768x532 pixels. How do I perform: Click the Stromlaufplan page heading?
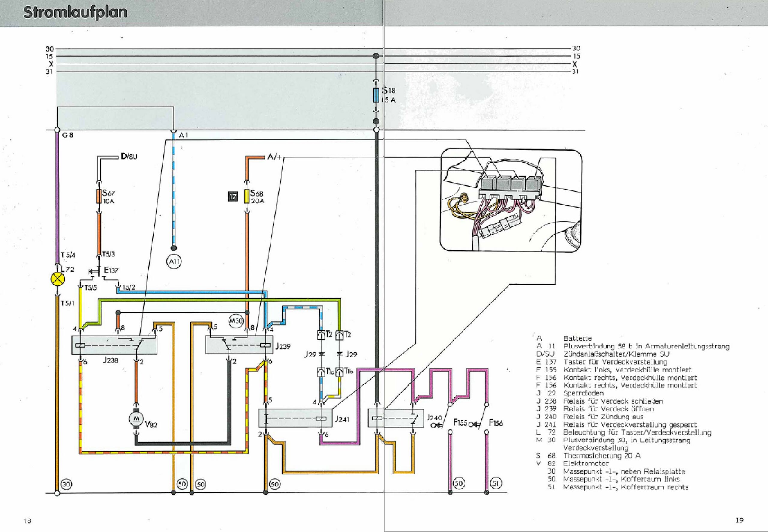tap(75, 13)
